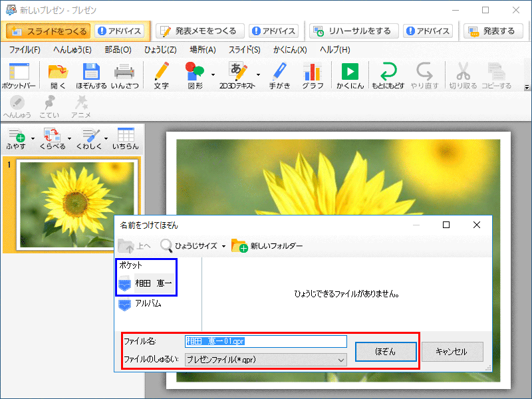This screenshot has height=399, width=532.
Task: Click the 切り取る scissors icon
Action: [463, 71]
